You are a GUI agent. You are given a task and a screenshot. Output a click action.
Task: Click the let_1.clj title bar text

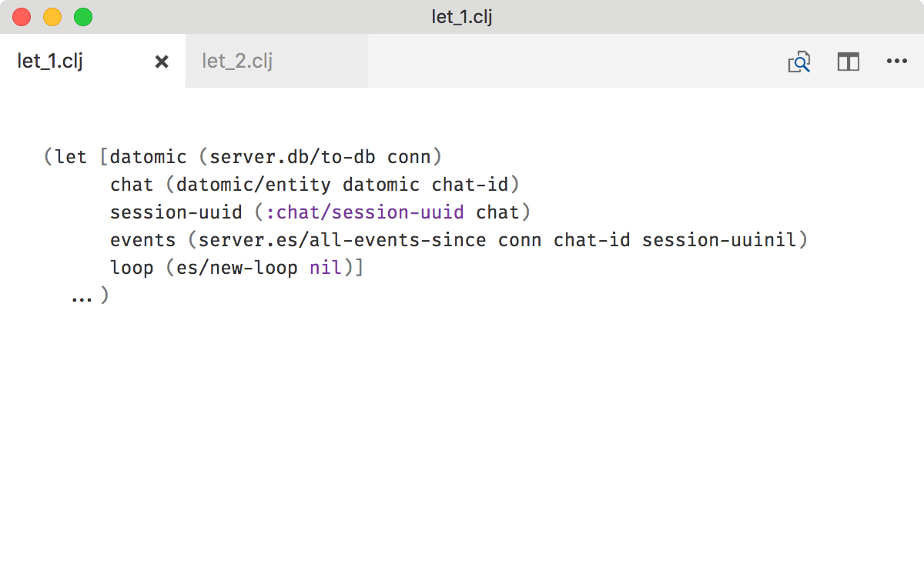click(x=461, y=15)
